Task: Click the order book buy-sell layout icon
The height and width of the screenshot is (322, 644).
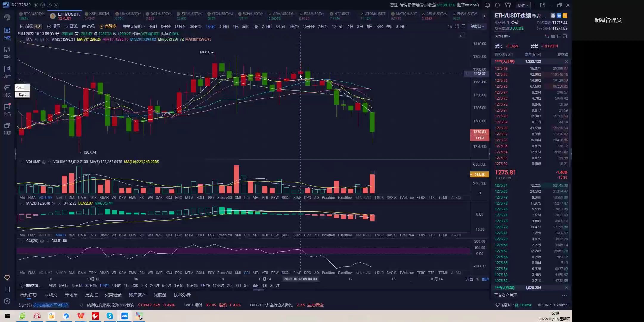Action: [547, 36]
